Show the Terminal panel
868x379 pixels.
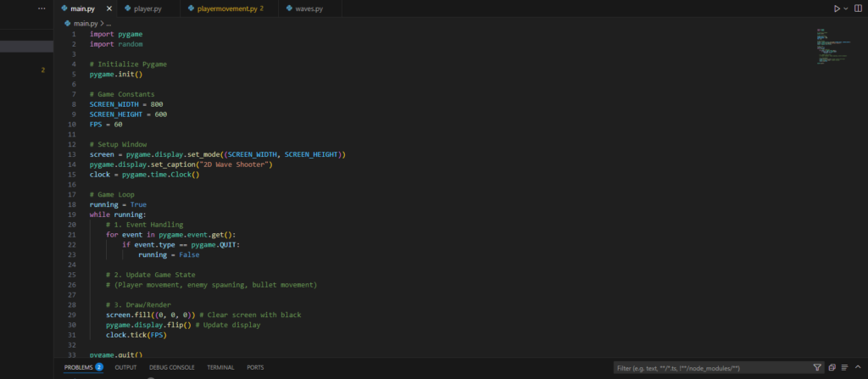(x=220, y=367)
